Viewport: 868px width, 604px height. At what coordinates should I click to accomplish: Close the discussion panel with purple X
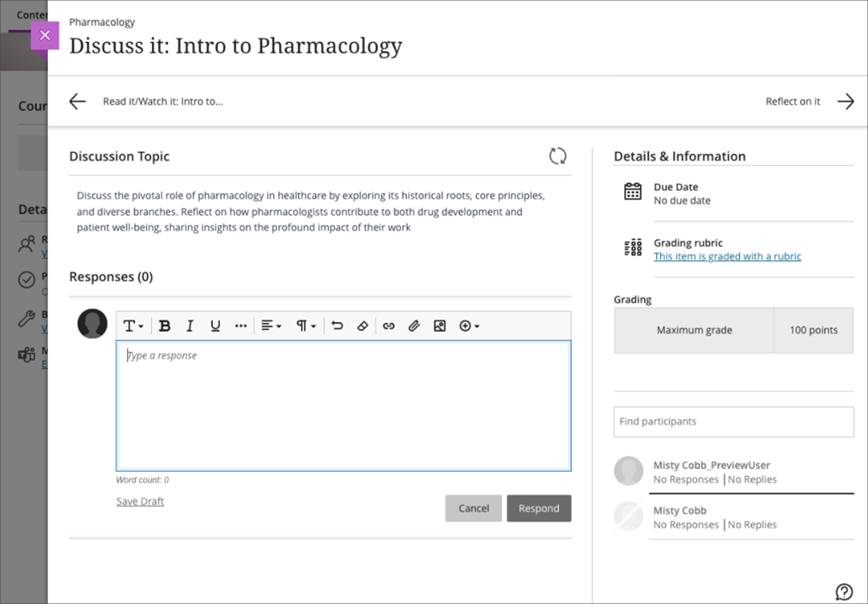tap(45, 35)
